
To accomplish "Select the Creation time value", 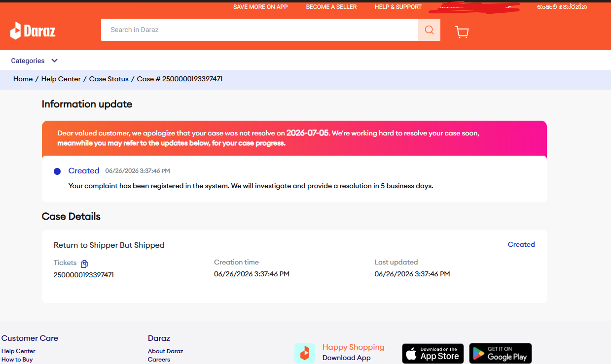I will (x=252, y=274).
